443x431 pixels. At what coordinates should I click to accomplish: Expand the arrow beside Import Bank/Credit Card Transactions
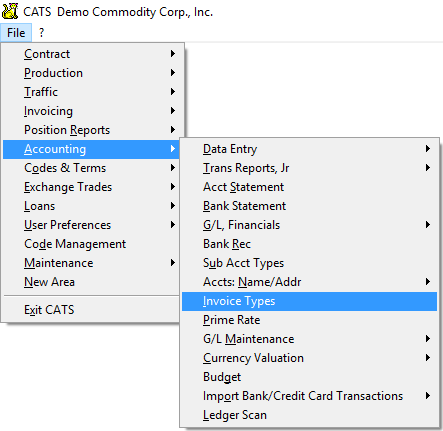[x=428, y=395]
